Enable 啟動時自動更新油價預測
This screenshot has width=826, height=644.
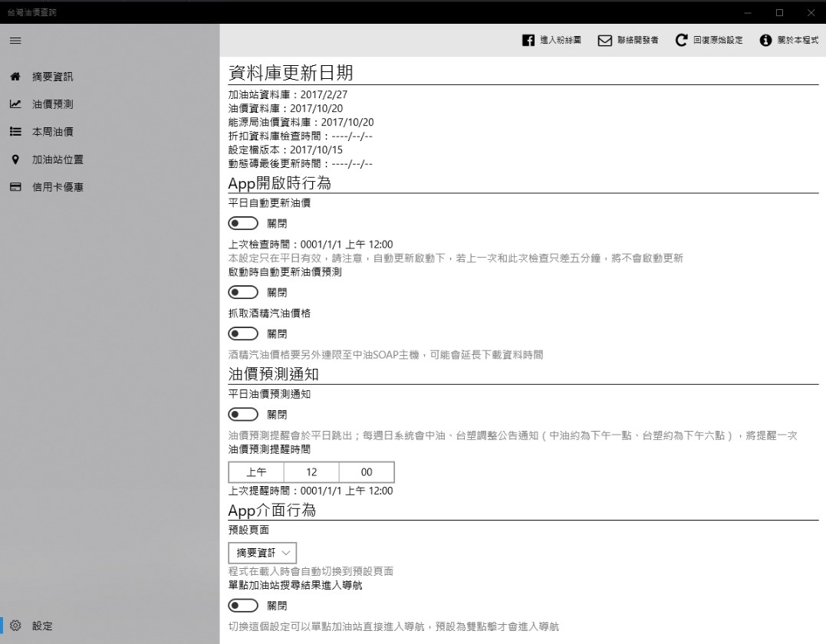(x=243, y=291)
